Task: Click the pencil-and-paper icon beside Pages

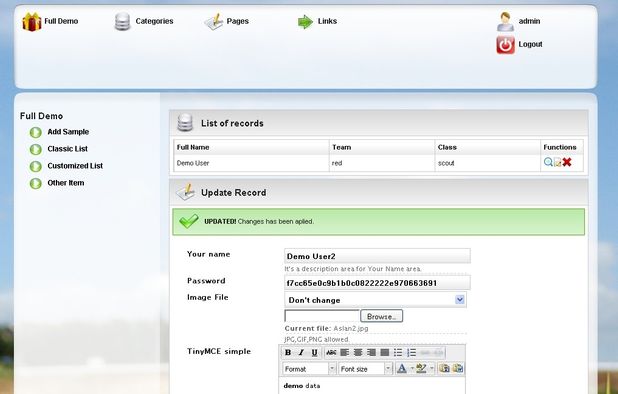Action: tap(214, 22)
